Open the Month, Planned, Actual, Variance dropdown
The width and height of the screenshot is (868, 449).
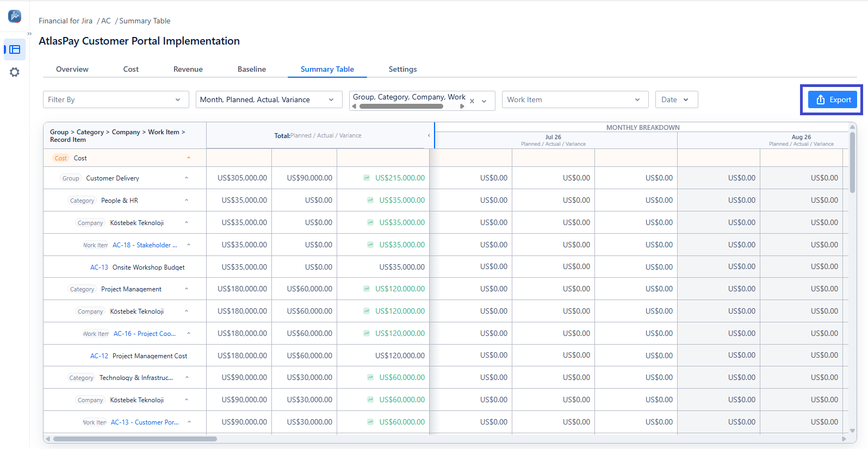tap(269, 99)
